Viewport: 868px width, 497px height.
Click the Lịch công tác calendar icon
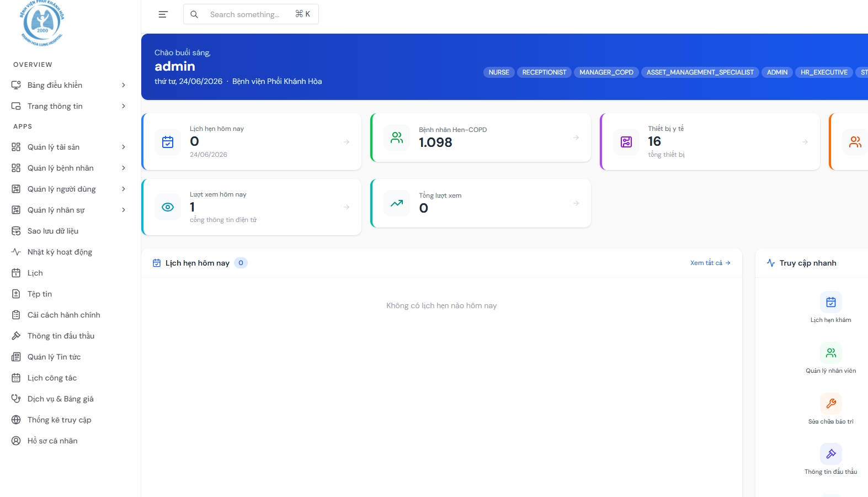point(16,378)
